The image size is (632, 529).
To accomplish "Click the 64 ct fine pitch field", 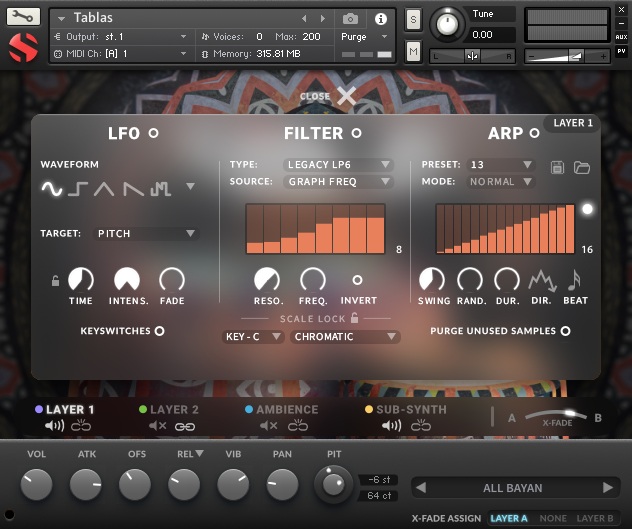I will (378, 496).
